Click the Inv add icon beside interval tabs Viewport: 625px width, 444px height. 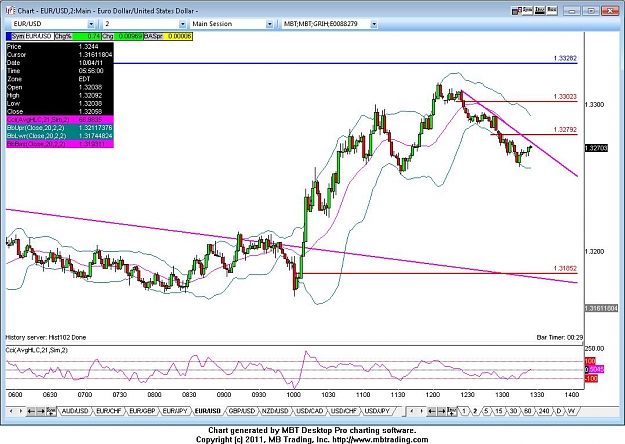[x=452, y=411]
